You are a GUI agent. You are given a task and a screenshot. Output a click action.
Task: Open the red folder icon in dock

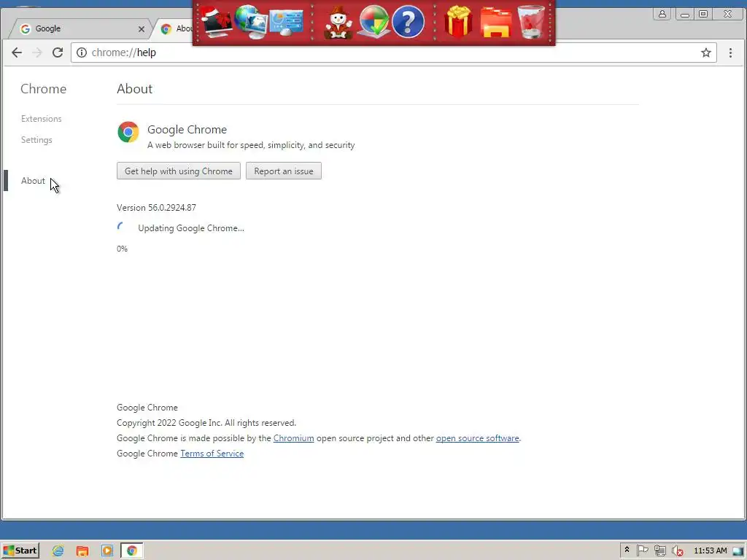click(496, 22)
